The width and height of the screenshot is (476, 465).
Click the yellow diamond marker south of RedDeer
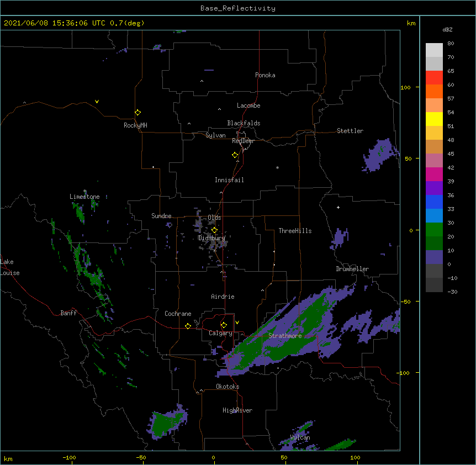click(235, 155)
